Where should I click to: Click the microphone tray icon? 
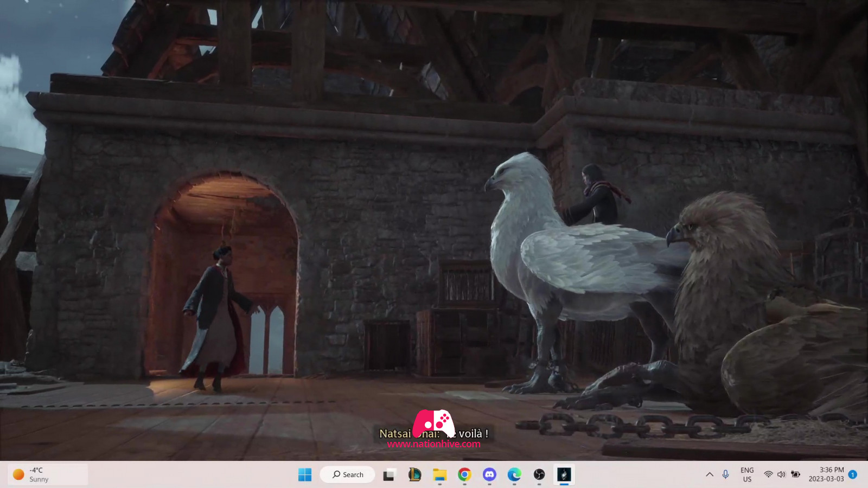(726, 474)
